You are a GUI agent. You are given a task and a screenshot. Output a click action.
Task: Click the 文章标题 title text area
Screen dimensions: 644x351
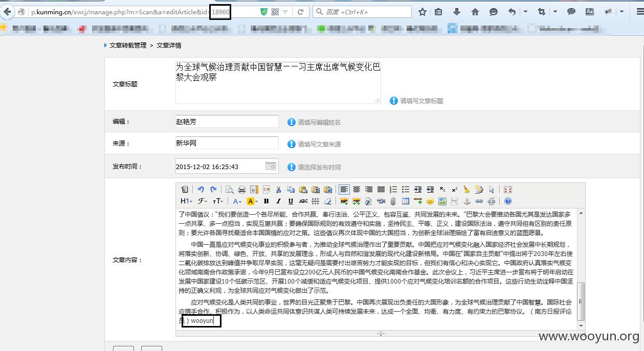click(278, 82)
